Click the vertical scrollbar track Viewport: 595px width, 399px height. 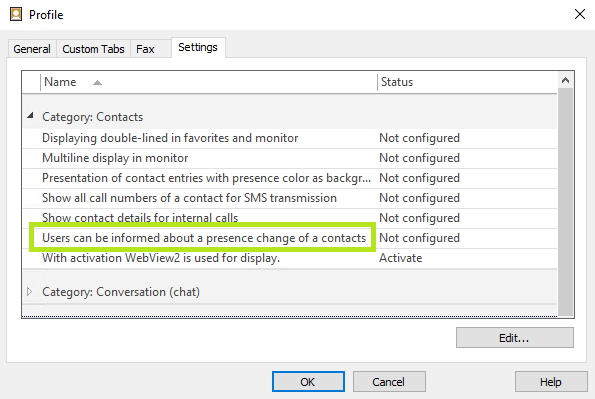565,202
